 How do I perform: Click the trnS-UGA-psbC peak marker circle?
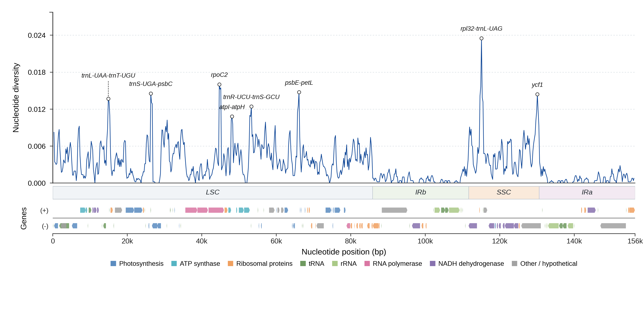[x=151, y=94]
